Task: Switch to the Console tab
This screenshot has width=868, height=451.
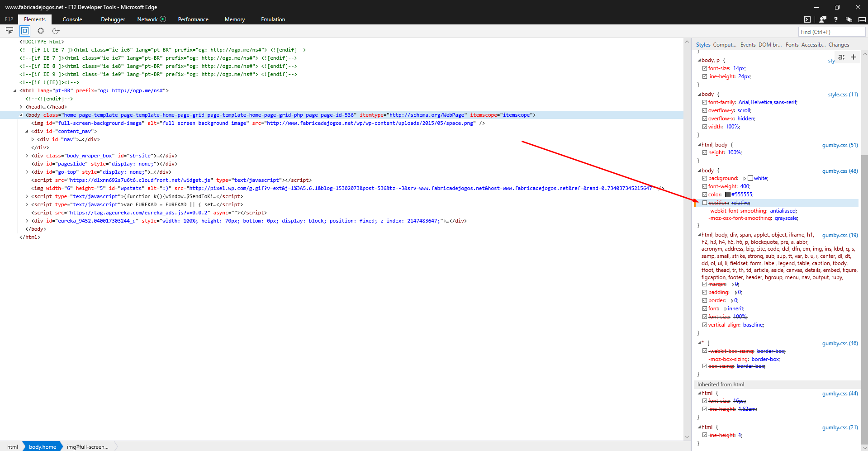Action: coord(72,19)
